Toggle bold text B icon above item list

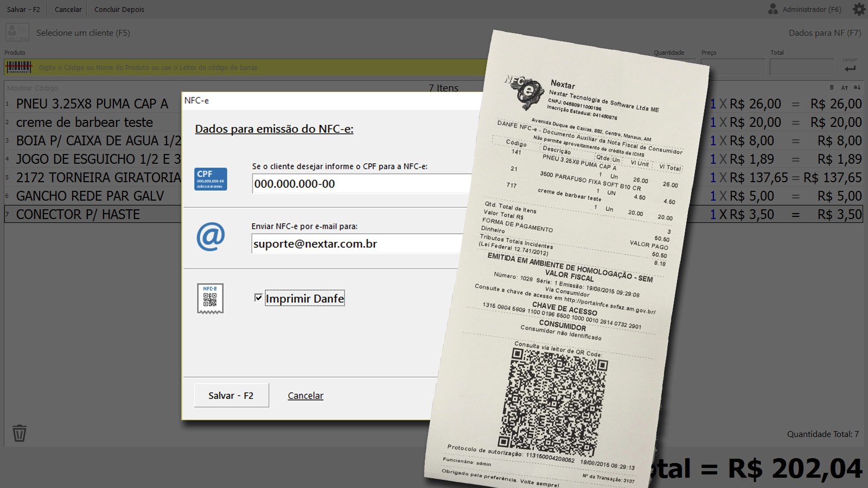pos(832,87)
